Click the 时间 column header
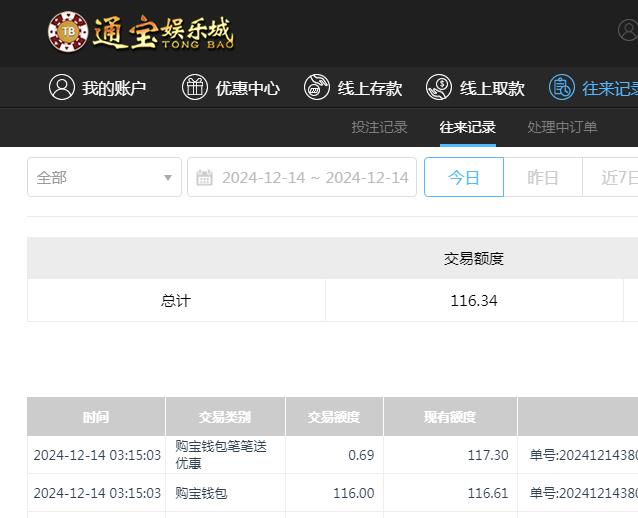Image resolution: width=638 pixels, height=518 pixels. pos(96,417)
